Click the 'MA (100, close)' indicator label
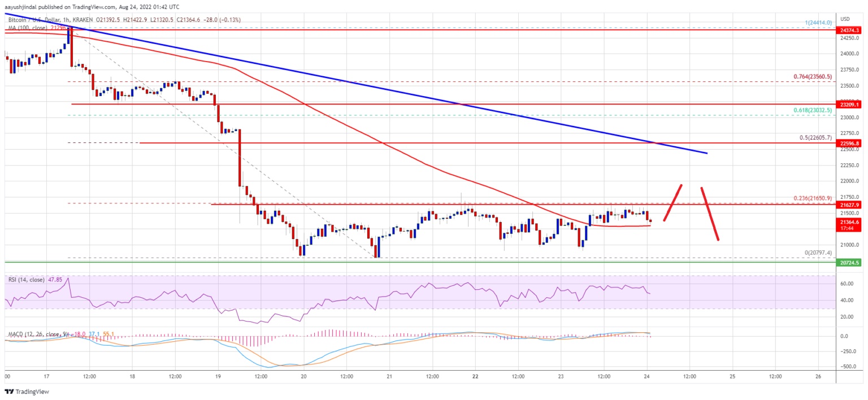The width and height of the screenshot is (868, 400). (x=29, y=28)
